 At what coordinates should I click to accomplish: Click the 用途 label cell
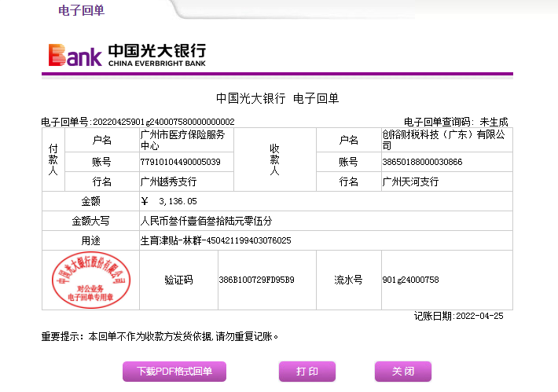[90, 240]
